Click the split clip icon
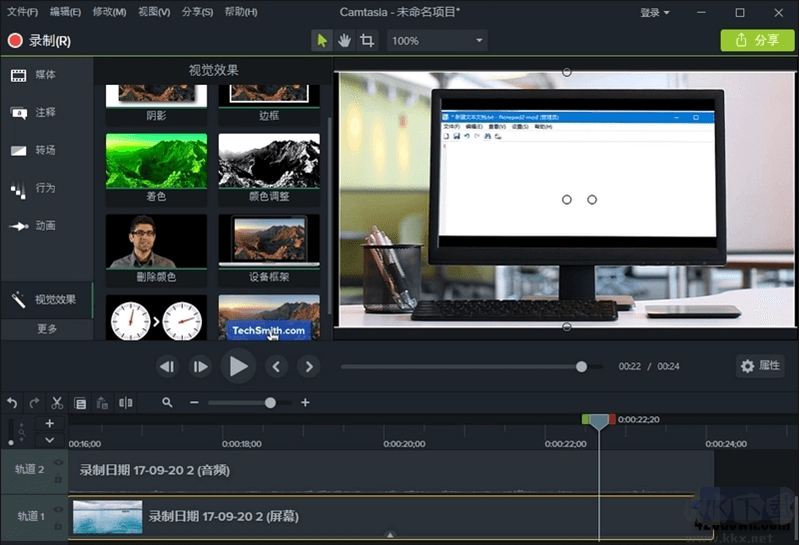Screen dimensions: 800x545 (x=125, y=403)
